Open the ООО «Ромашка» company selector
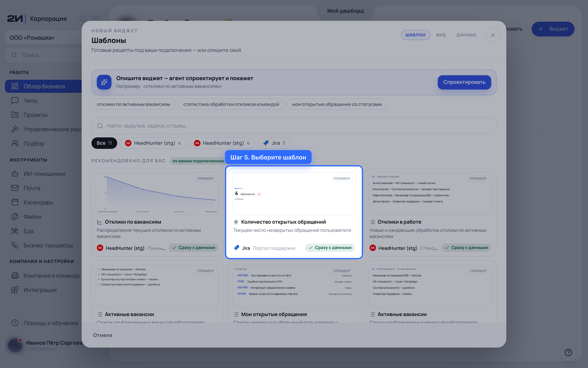This screenshot has width=588, height=368. [x=44, y=37]
